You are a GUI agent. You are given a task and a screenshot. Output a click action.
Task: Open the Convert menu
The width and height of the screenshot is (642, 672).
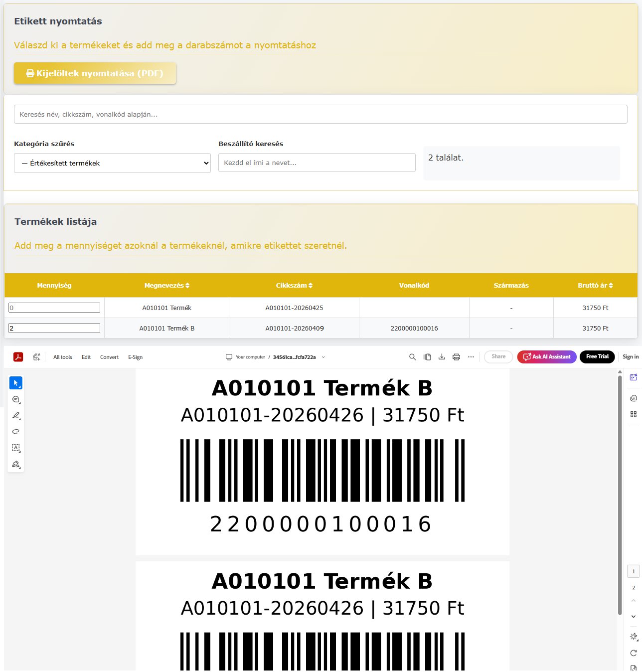click(109, 357)
